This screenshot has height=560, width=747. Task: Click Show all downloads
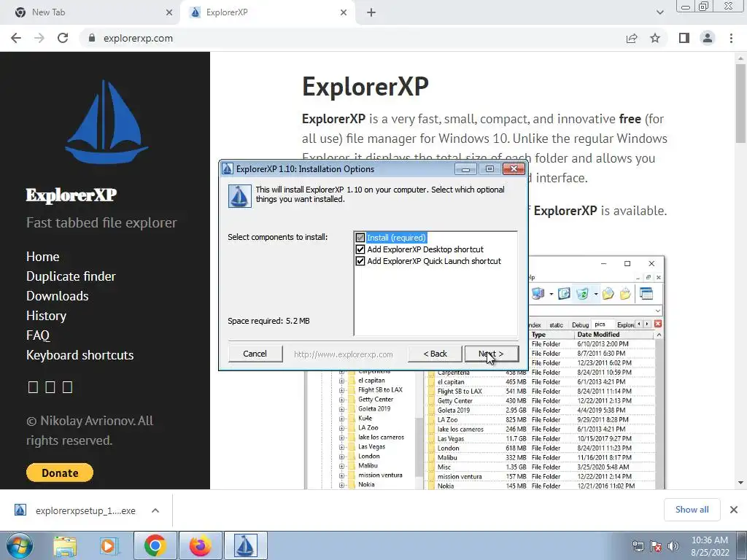(692, 510)
